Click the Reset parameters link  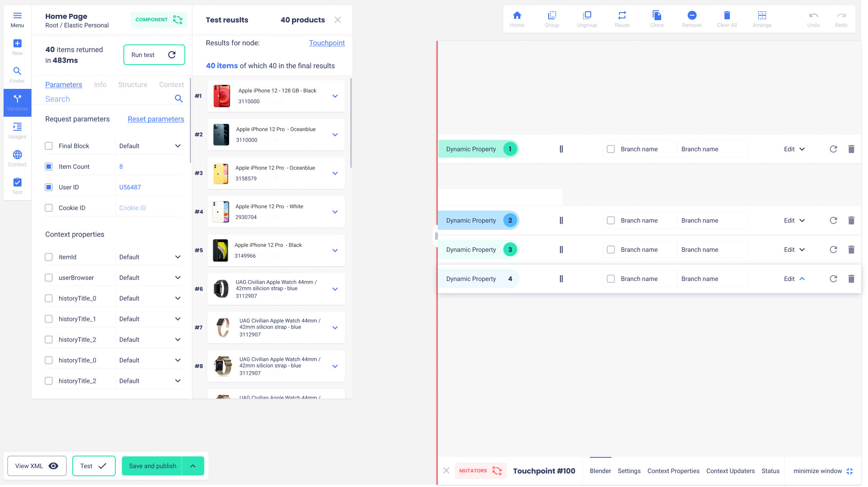click(x=156, y=119)
